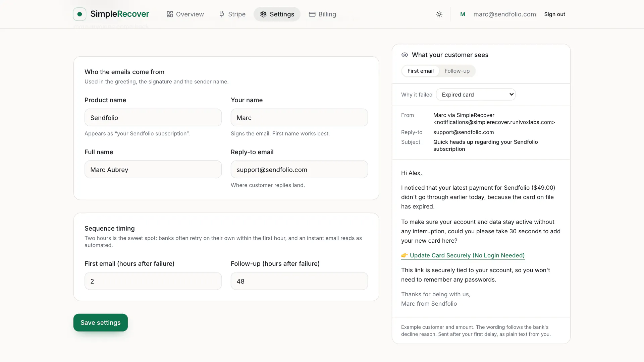644x362 pixels.
Task: Focus the Your name field
Action: 299,118
